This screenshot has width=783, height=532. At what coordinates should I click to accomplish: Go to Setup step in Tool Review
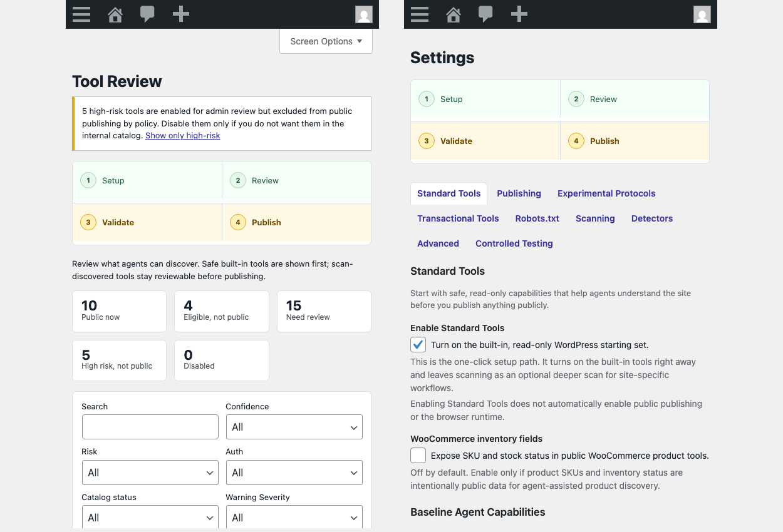pyautogui.click(x=147, y=180)
